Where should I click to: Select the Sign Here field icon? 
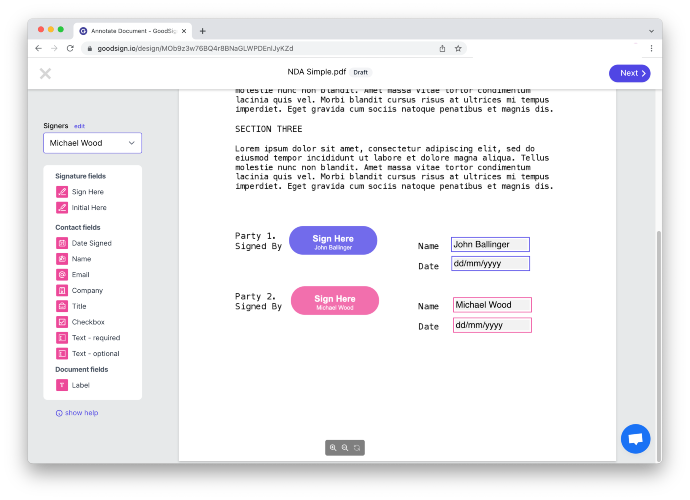pos(62,192)
